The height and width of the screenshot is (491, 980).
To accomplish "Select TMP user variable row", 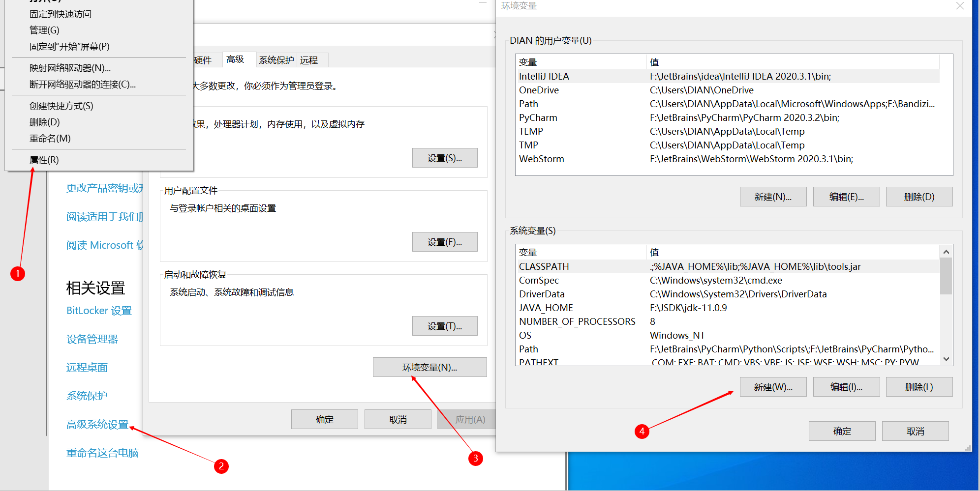I will pyautogui.click(x=728, y=145).
